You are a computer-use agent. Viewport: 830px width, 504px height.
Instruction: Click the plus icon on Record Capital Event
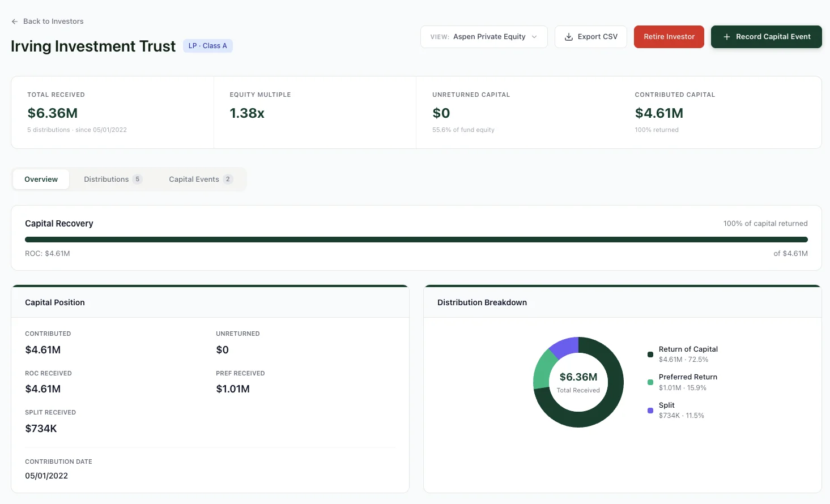tap(727, 36)
